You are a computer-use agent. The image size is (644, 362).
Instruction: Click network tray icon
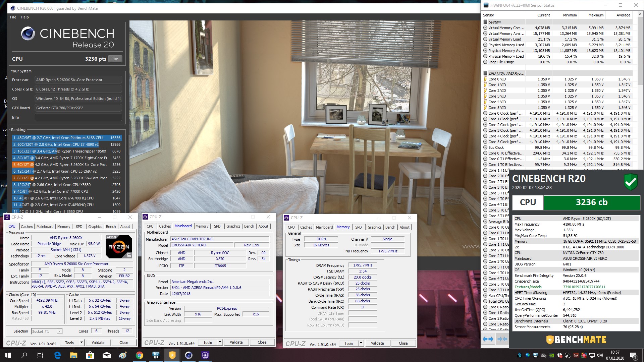point(592,355)
